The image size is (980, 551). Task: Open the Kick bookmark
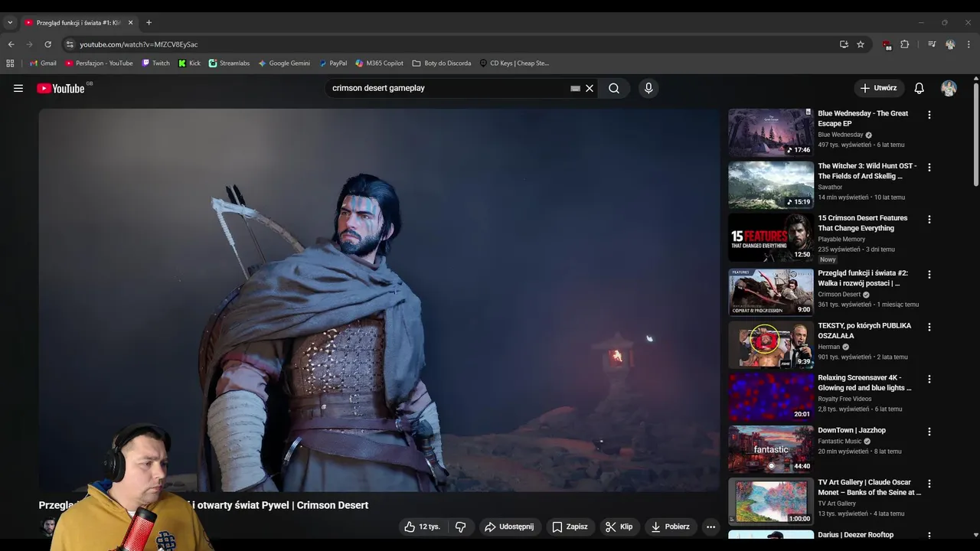(189, 64)
